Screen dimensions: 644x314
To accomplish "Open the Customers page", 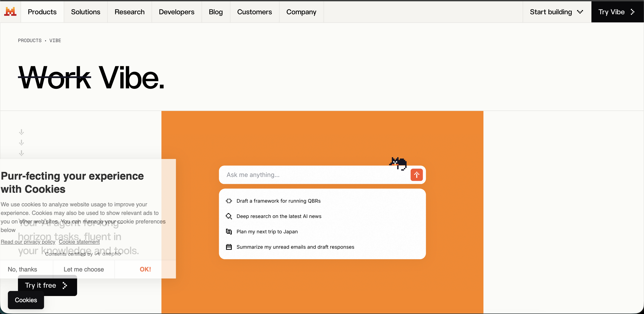I will pyautogui.click(x=255, y=12).
